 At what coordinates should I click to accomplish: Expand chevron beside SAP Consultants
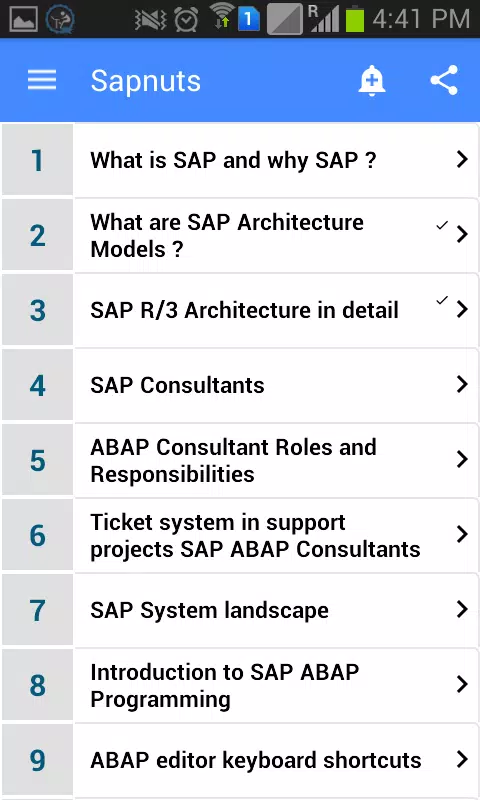pos(462,384)
